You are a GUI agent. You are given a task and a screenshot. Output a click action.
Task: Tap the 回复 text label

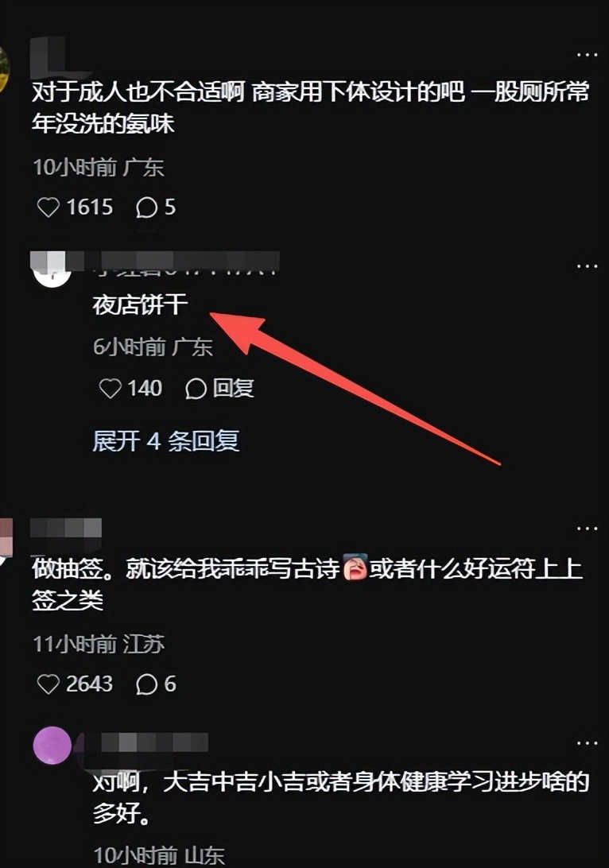[x=233, y=388]
